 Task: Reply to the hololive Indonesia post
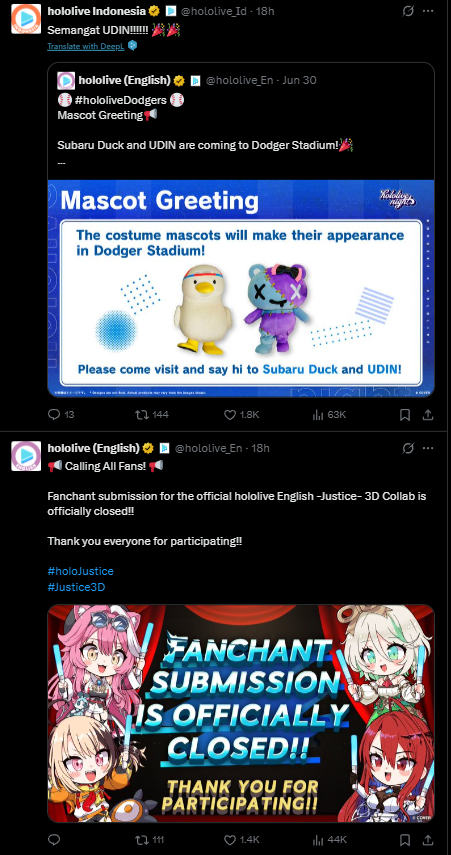[x=61, y=415]
